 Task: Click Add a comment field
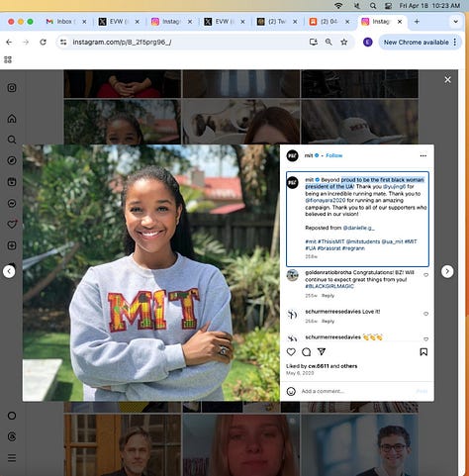click(356, 391)
